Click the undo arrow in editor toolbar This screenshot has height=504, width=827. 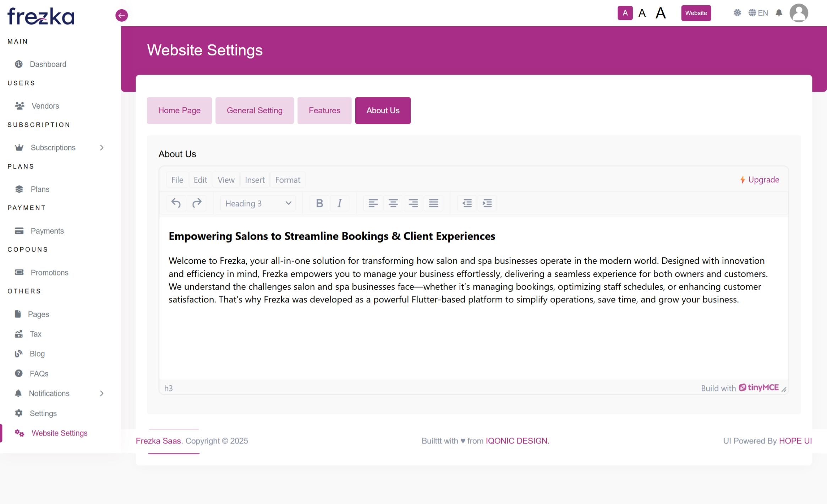[x=176, y=203]
